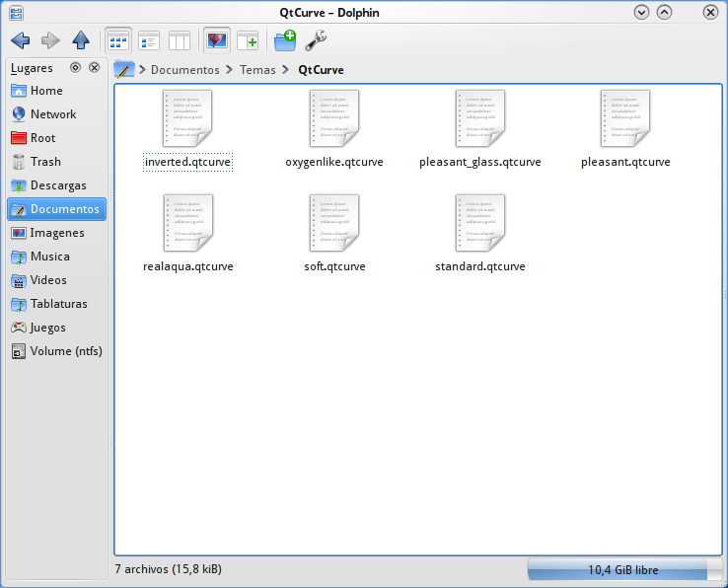This screenshot has height=588, width=728.
Task: Navigate to Temas in breadcrumb
Action: pyautogui.click(x=257, y=70)
